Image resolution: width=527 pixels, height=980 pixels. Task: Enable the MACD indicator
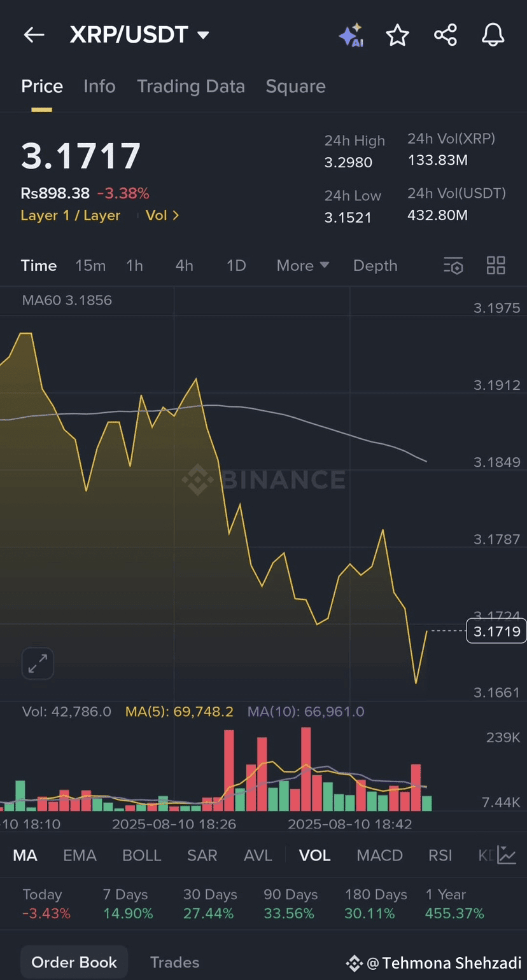point(379,855)
